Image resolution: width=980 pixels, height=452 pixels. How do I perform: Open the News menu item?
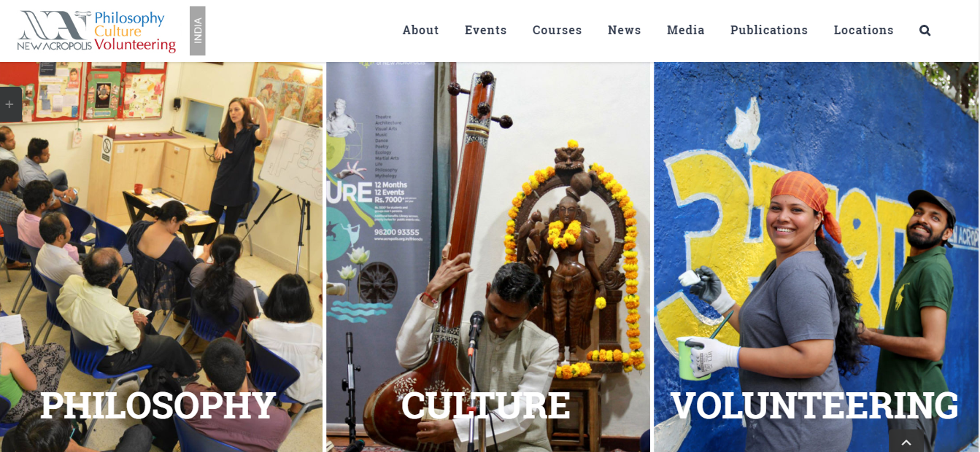coord(625,31)
